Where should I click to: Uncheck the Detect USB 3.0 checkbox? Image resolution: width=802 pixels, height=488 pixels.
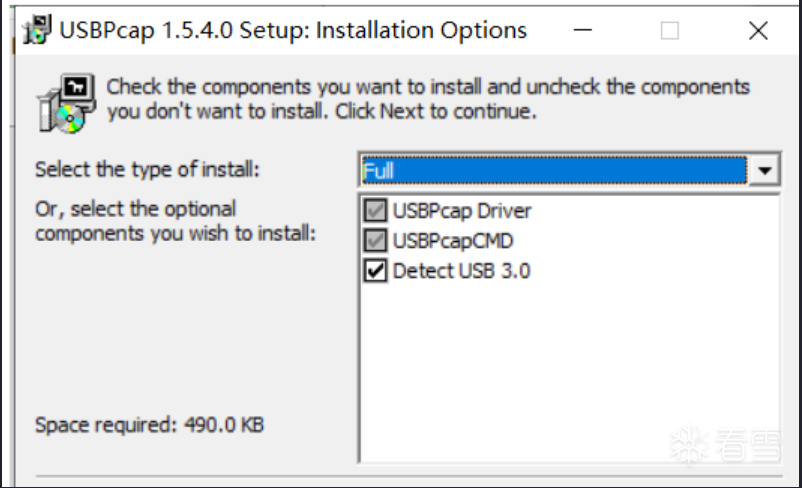pos(375,271)
